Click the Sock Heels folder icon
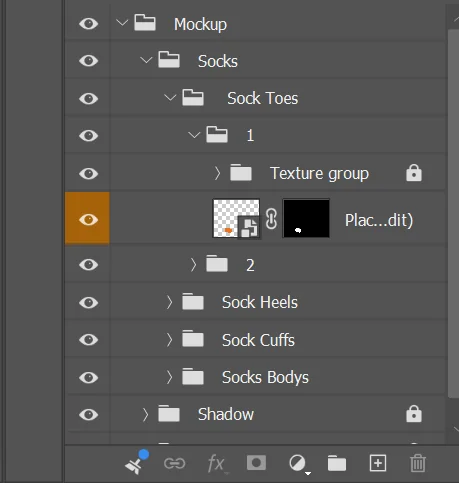The height and width of the screenshot is (483, 459). tap(193, 301)
